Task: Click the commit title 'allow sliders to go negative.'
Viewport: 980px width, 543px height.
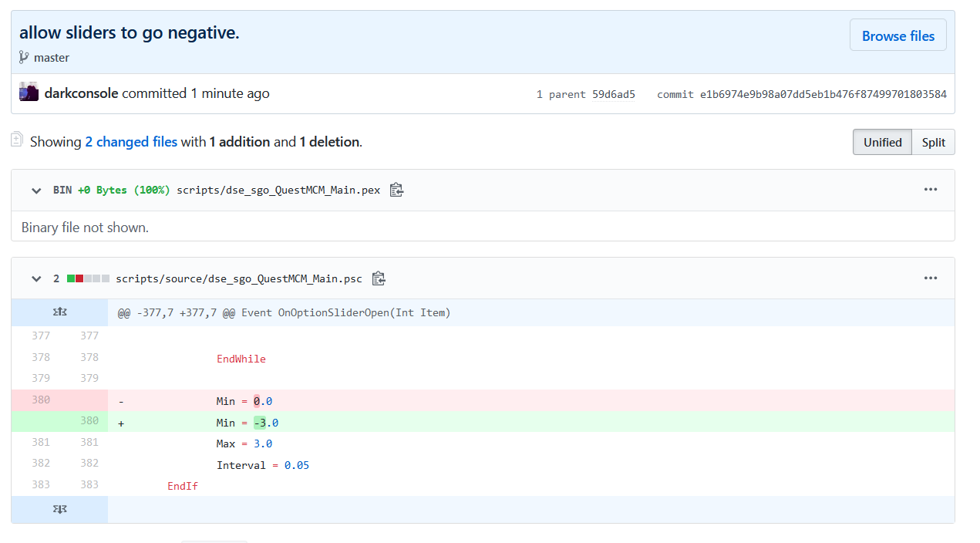Action: (x=130, y=32)
